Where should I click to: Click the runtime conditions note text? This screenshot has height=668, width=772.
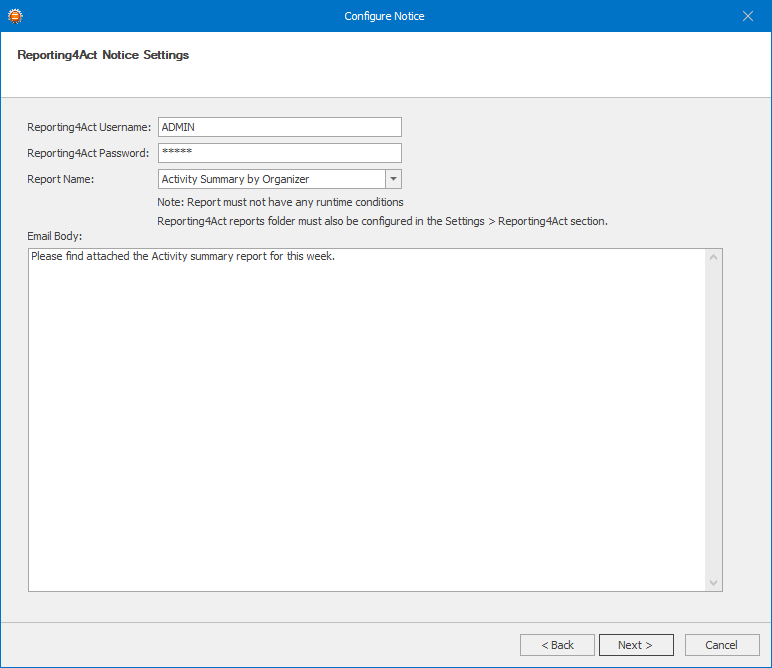pyautogui.click(x=280, y=202)
